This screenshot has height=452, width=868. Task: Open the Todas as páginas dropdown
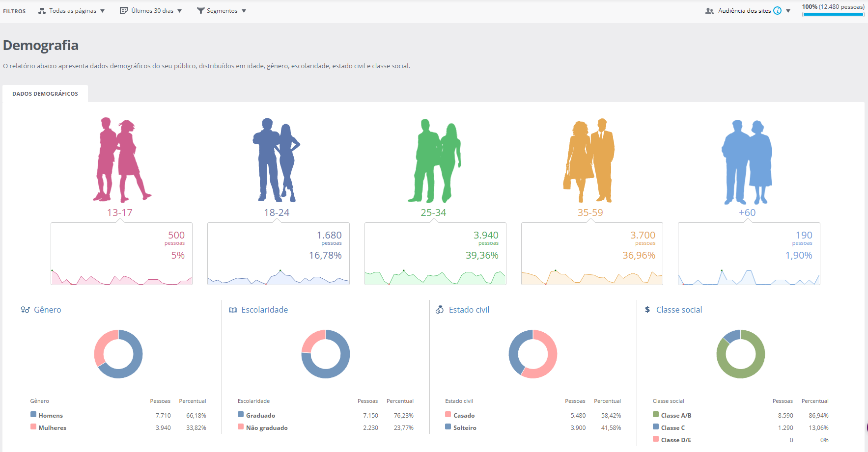[72, 11]
